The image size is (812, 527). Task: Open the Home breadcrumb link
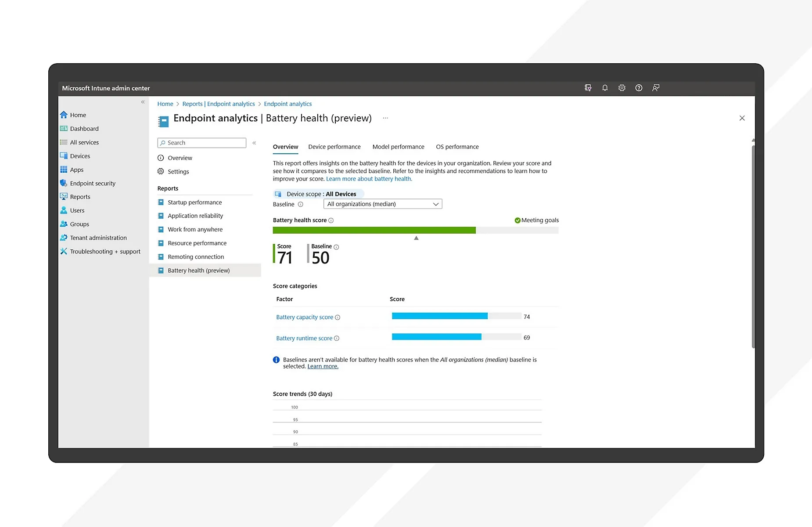(165, 104)
